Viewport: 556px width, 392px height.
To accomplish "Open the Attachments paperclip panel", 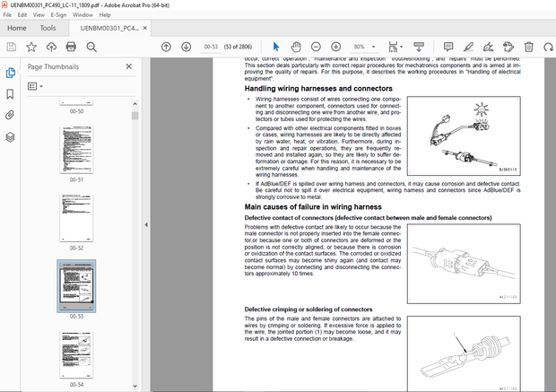I will pos(10,115).
